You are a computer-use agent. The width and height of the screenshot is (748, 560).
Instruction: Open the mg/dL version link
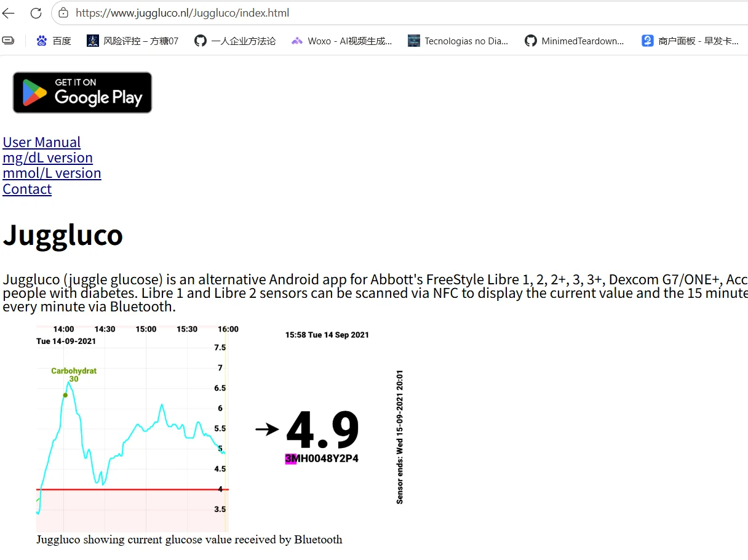48,158
